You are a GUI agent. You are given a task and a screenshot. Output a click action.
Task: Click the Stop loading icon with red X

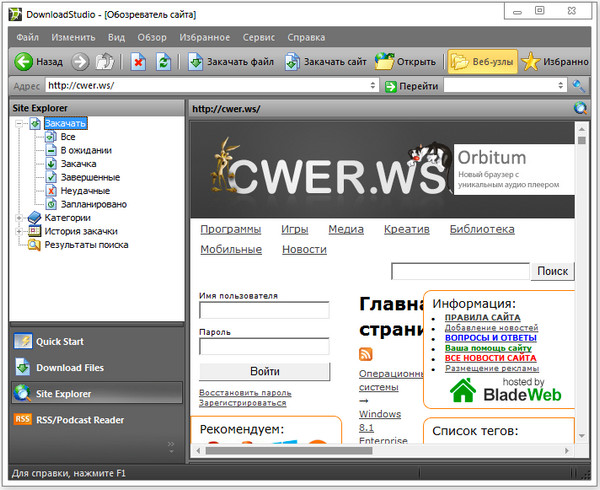[138, 61]
